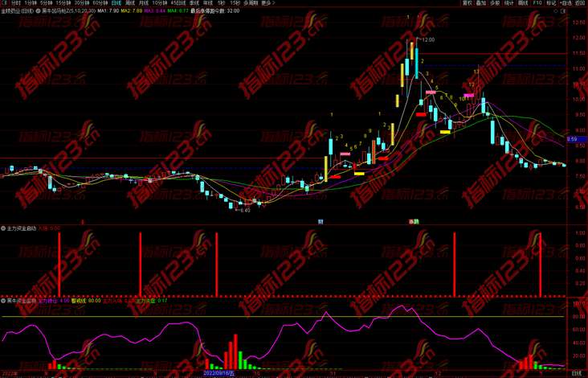This screenshot has height=378, width=588.
Task: Click the small icon at the top-left corner
Action: click(5, 3)
